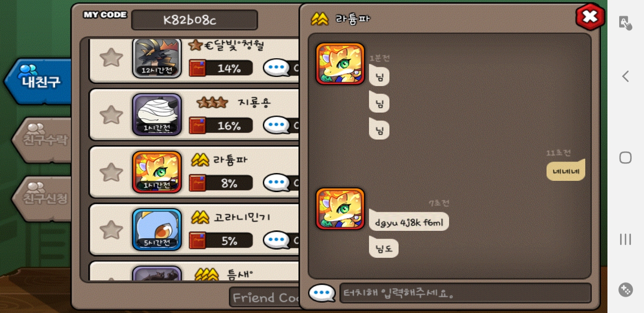Toggle favorite star for 라튬파
Screen dimensions: 644x313
pos(111,172)
